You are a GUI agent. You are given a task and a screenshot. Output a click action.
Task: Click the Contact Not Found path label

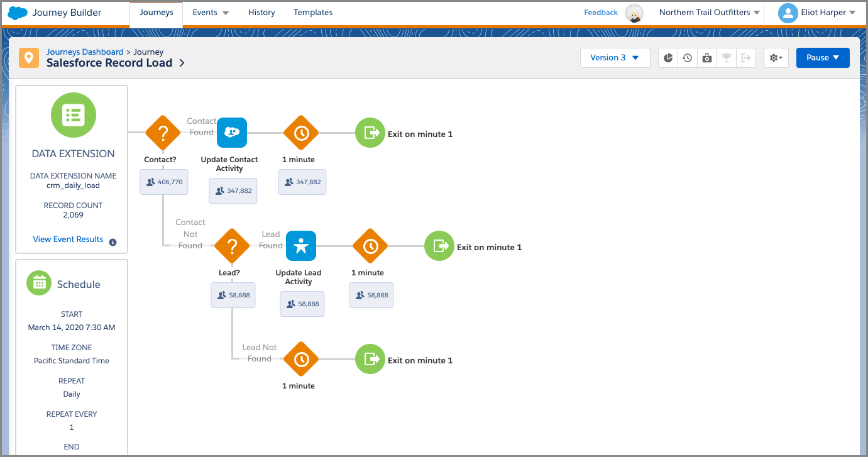pos(190,234)
